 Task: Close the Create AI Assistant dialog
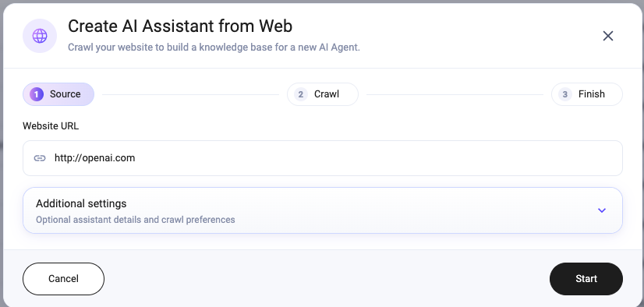[x=608, y=36]
